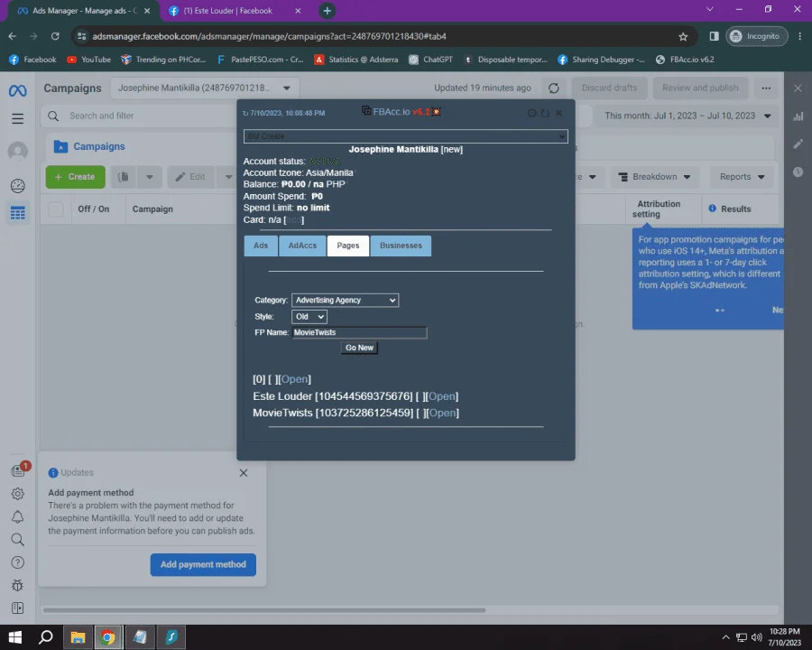Click the FBAcc.io popup reload icon
This screenshot has height=650, width=812.
(545, 113)
